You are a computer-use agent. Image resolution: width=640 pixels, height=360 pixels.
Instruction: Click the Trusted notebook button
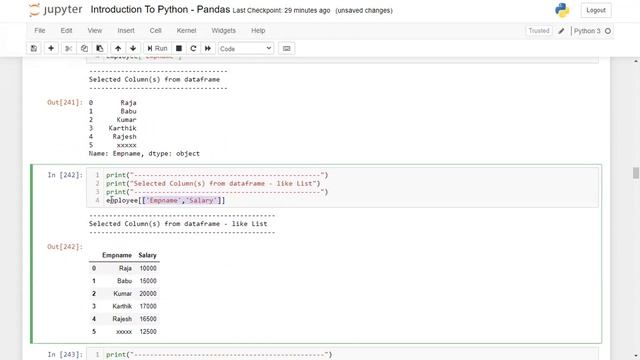tap(539, 31)
